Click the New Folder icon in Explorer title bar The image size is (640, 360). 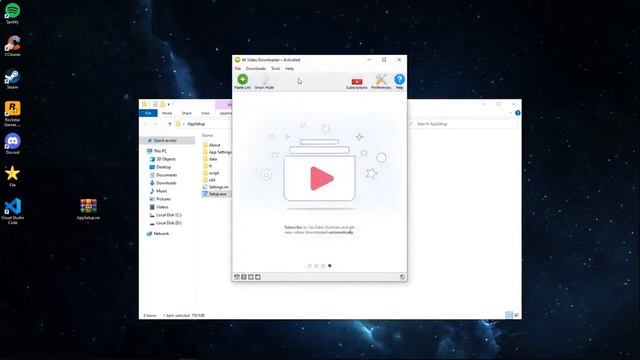click(162, 104)
